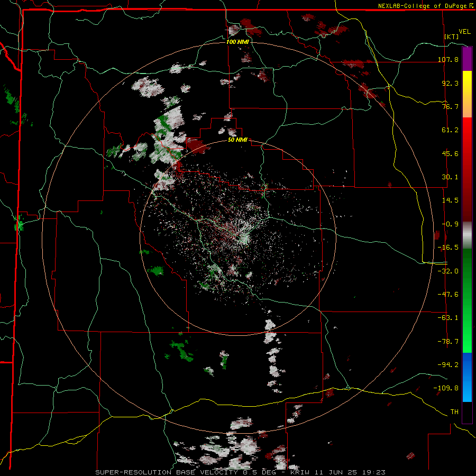Select the -63.1 velocity scale value
The width and height of the screenshot is (476, 476).
click(x=448, y=318)
